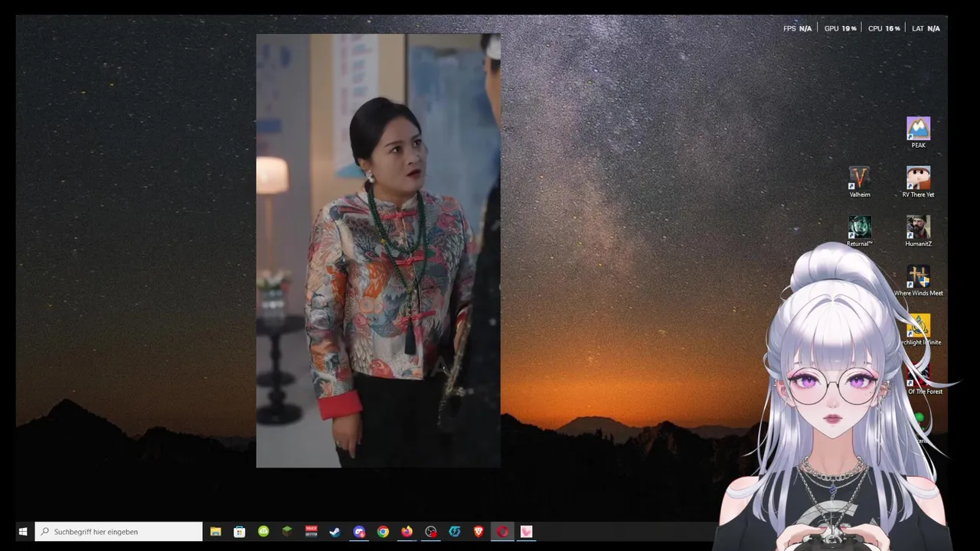The image size is (980, 551).
Task: Open the blue lightning taskbar app
Action: point(455,531)
